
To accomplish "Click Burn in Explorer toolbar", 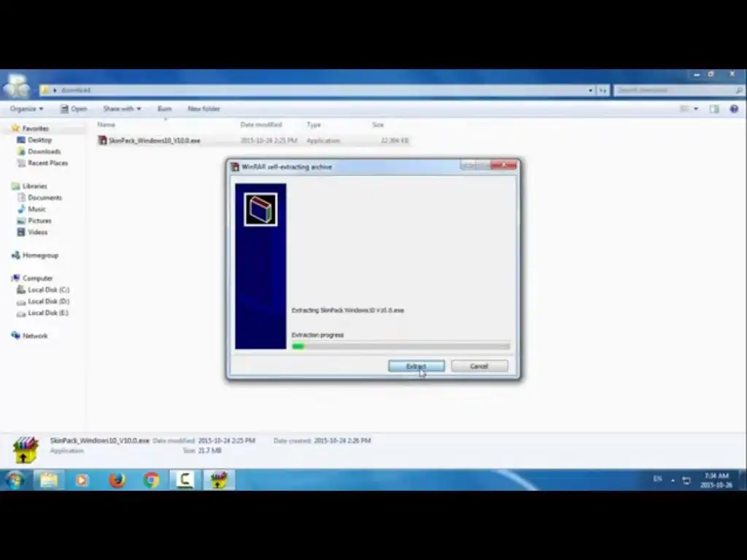I will point(164,109).
